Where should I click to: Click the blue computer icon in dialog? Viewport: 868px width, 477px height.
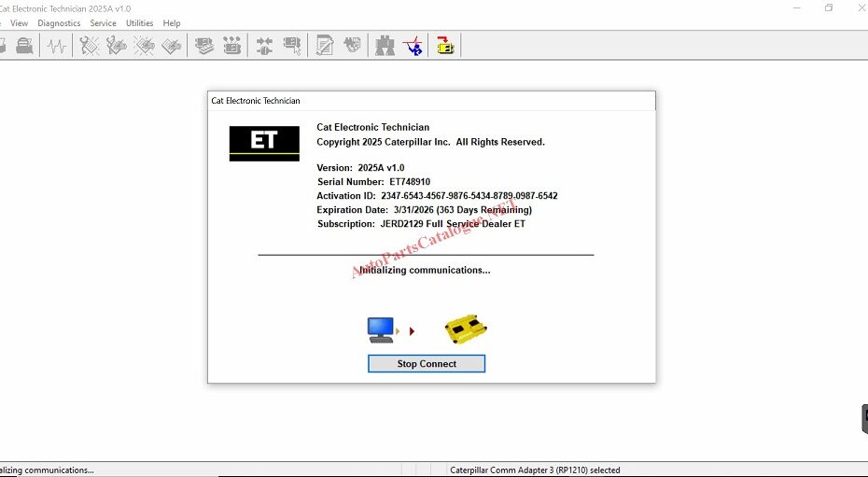click(x=381, y=330)
